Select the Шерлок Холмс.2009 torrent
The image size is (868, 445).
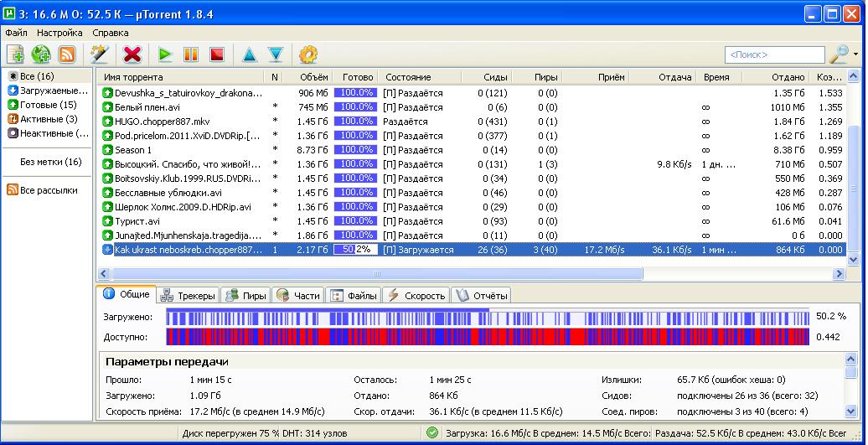pos(473,207)
